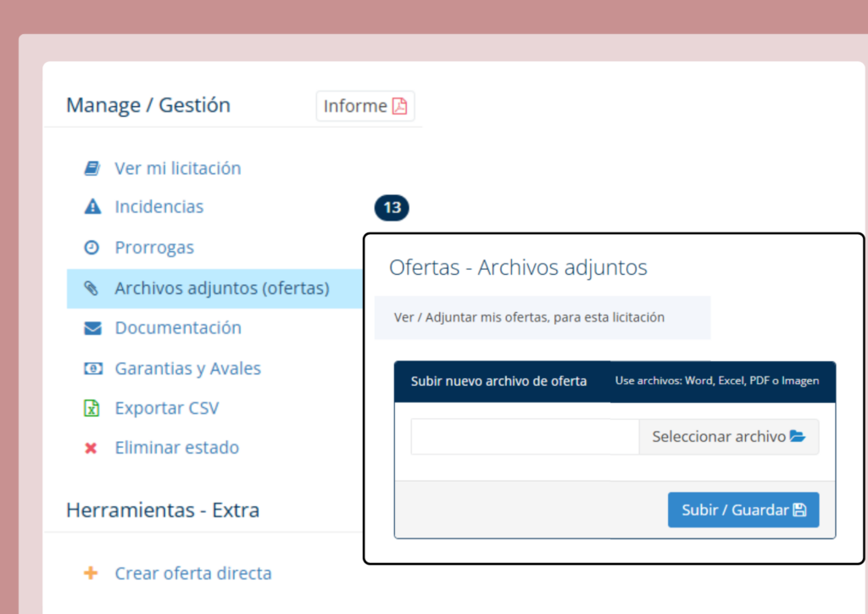Screen dimensions: 868x614
Task: Click the warning triangle icon for Incidencias
Action: click(x=92, y=206)
